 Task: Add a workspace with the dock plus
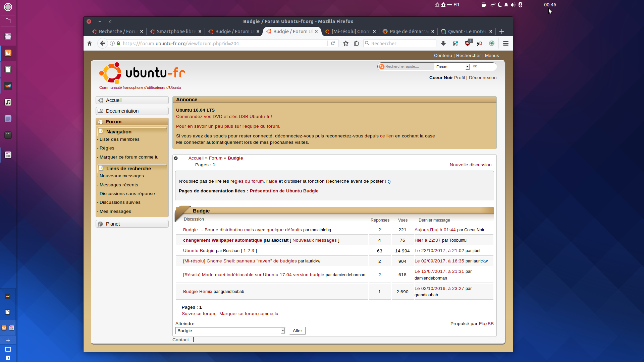[8, 340]
